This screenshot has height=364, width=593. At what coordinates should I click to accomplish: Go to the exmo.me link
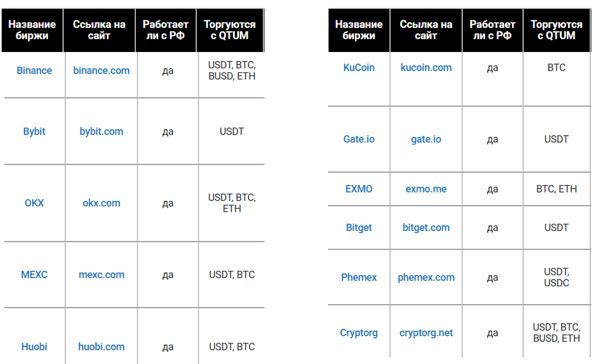coord(426,189)
